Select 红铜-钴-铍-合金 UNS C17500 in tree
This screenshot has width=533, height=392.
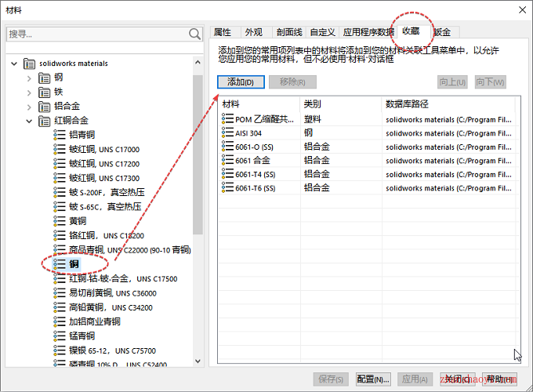(123, 279)
